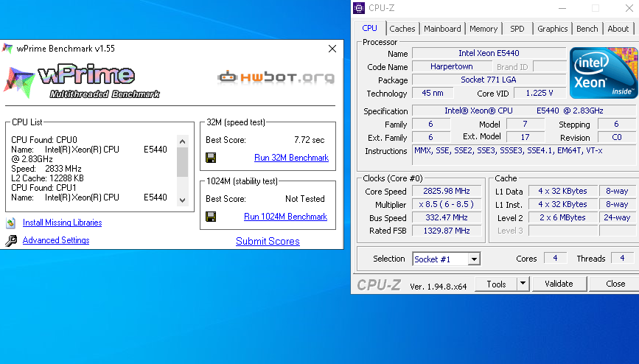The width and height of the screenshot is (639, 364).
Task: Click the CPU Found: CPU1 line
Action: point(43,188)
